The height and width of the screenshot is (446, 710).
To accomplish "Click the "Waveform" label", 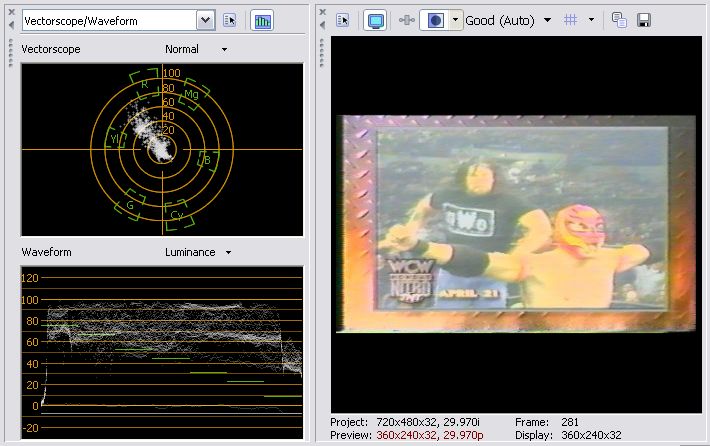I will pyautogui.click(x=46, y=252).
